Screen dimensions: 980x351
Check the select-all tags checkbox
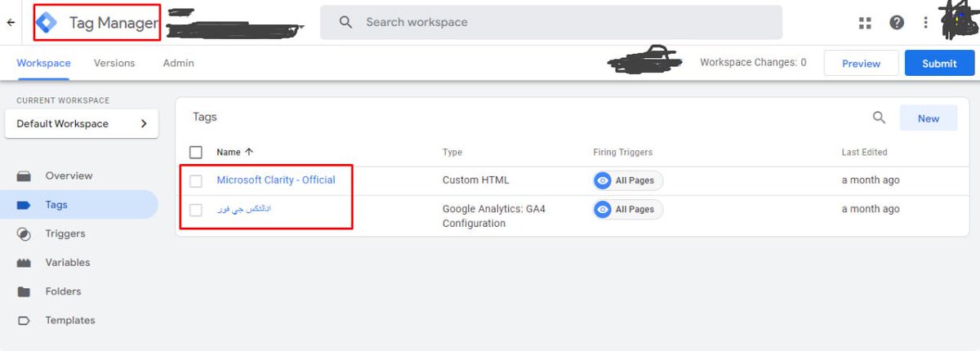(196, 152)
